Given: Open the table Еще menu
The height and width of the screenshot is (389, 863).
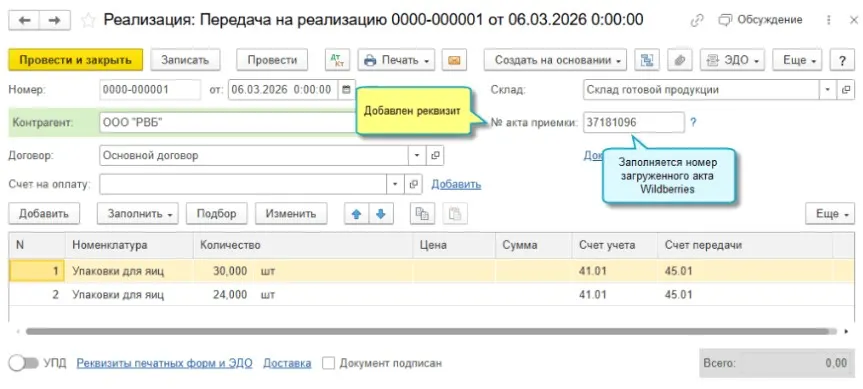Looking at the screenshot, I should pos(830,214).
